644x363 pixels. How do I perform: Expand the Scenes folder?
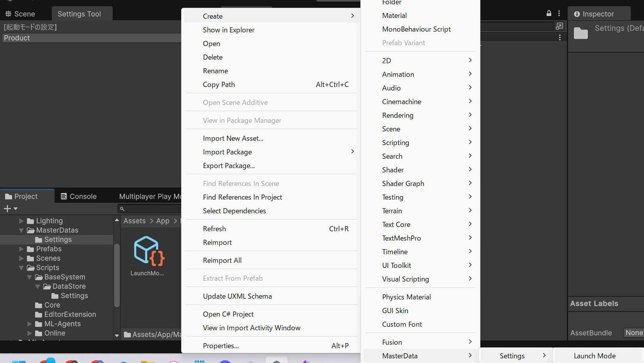[21, 259]
